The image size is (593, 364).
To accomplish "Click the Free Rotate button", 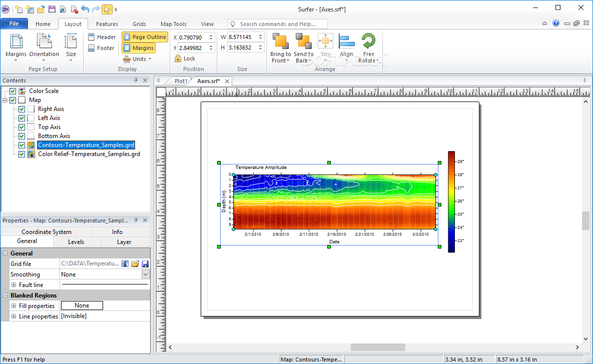I will (x=369, y=47).
